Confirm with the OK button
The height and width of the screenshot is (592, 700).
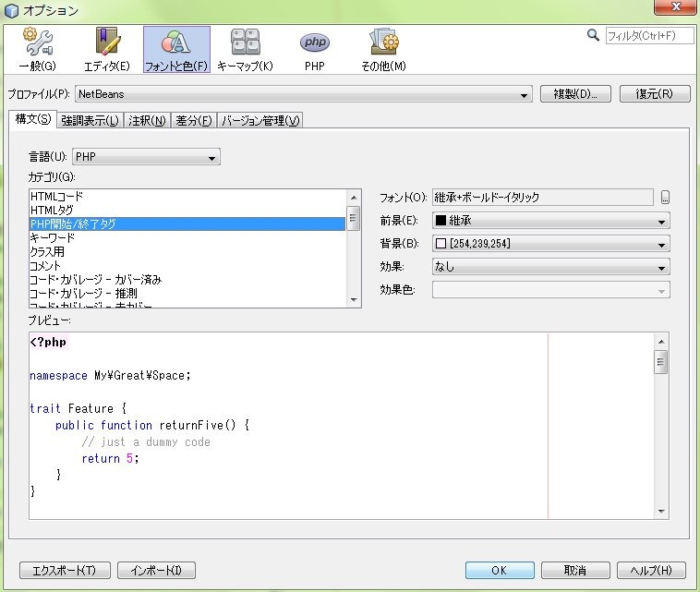click(500, 570)
